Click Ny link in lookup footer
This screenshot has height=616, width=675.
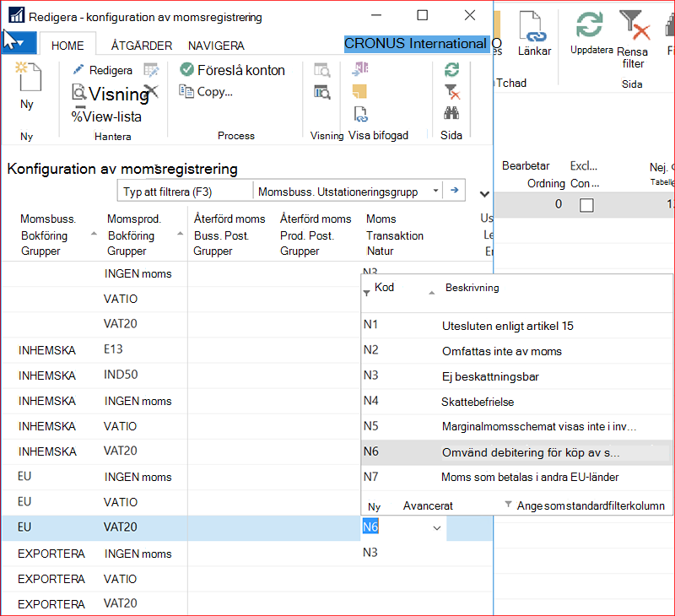click(374, 506)
